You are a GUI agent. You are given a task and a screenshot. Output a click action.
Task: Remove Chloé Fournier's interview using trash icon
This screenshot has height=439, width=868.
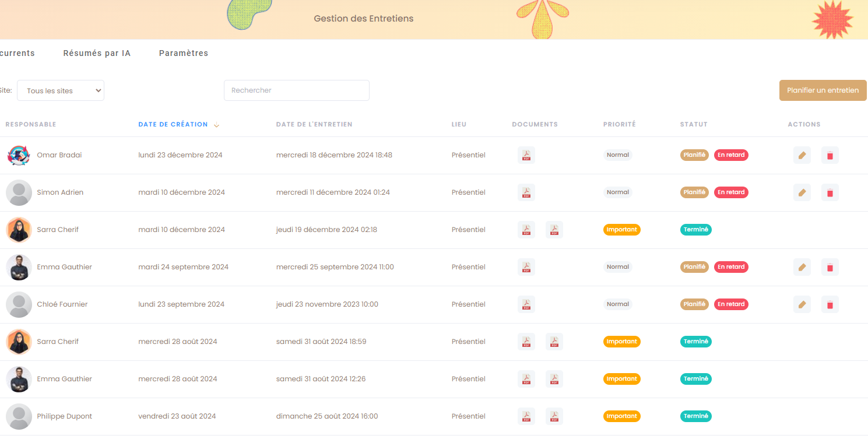[830, 304]
